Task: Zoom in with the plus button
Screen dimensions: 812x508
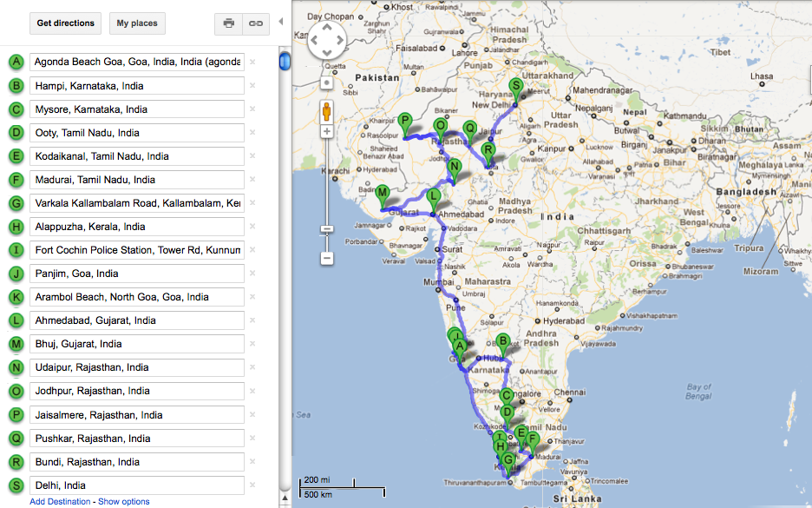Action: [x=326, y=132]
